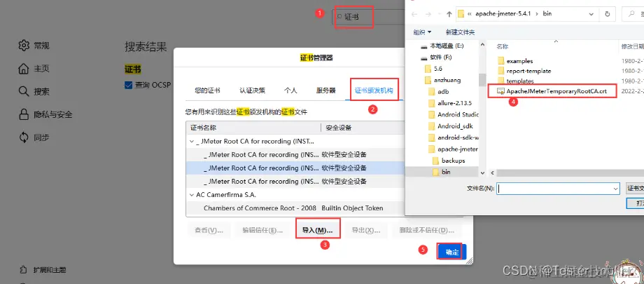Sort by the 安全设备 column header

click(x=361, y=128)
